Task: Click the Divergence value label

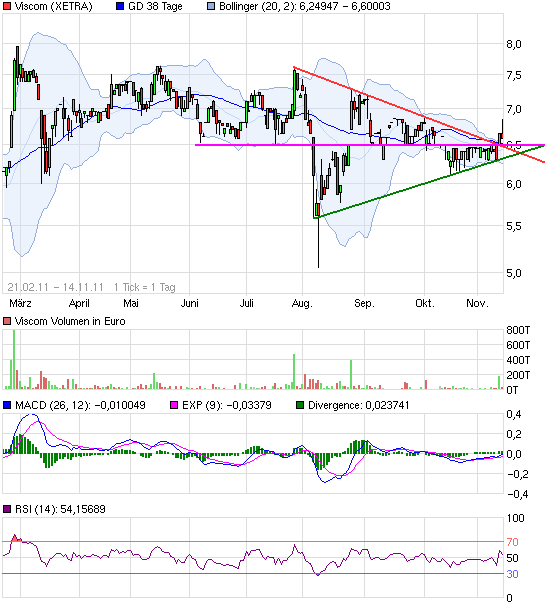Action: pos(359,405)
